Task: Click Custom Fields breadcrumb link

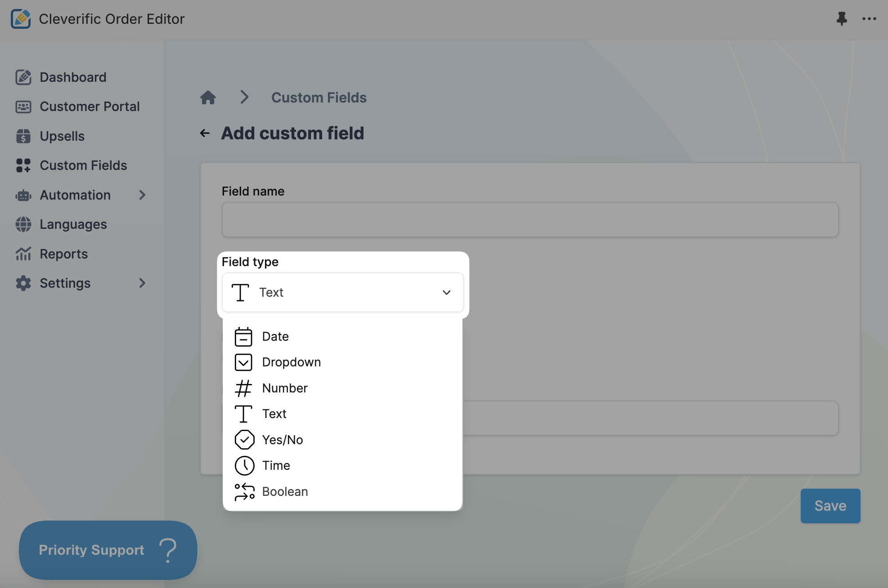Action: tap(319, 98)
